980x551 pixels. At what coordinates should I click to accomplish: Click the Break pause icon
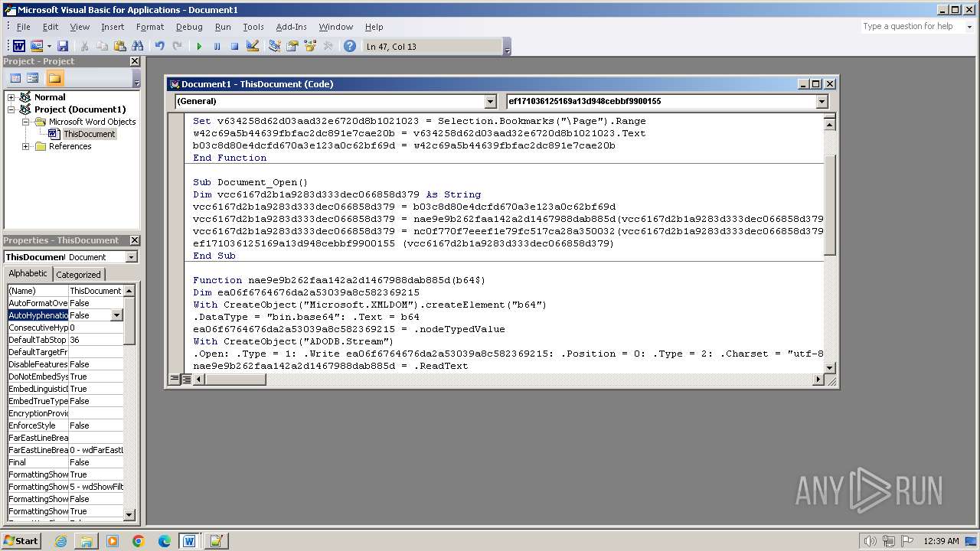click(217, 46)
